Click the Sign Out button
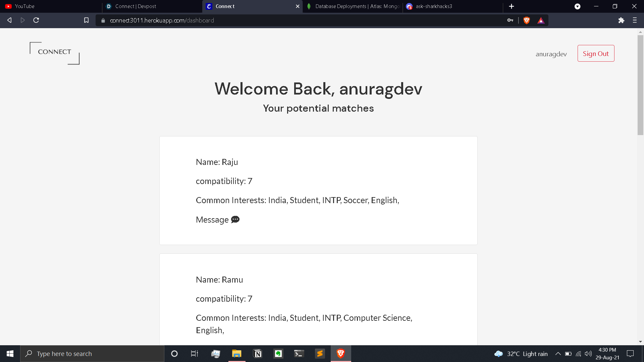Viewport: 644px width, 362px height. coord(596,54)
